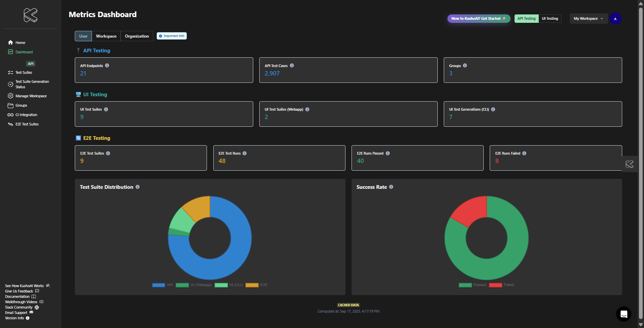Select the Dashboard chart icon in the sidebar
Screen dimensions: 644x328
[x=10, y=52]
